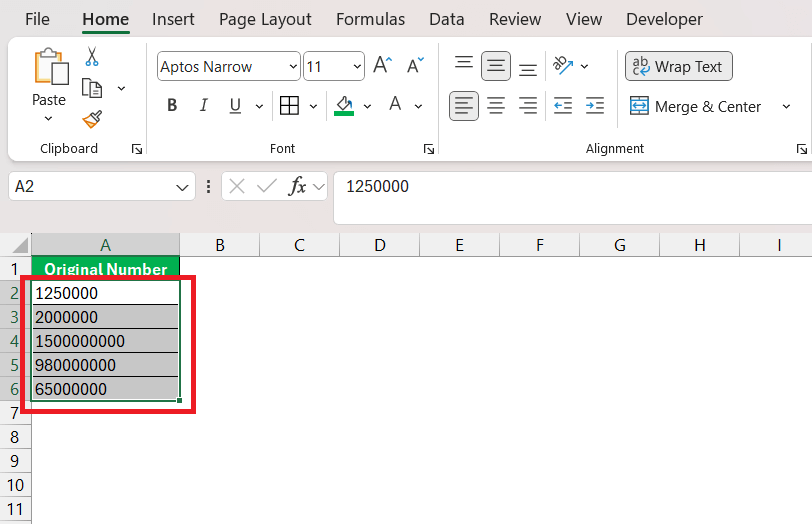Cancel formula bar entry X

pos(237,186)
